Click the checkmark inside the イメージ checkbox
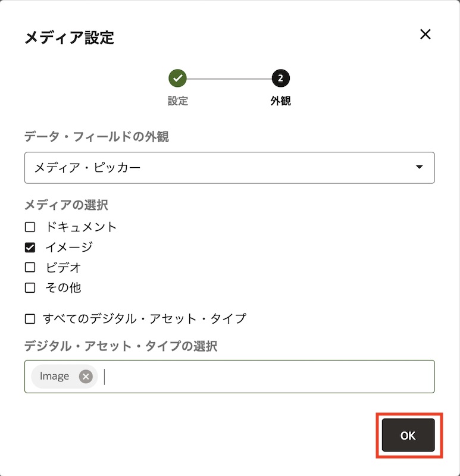The image size is (460, 476). click(30, 246)
